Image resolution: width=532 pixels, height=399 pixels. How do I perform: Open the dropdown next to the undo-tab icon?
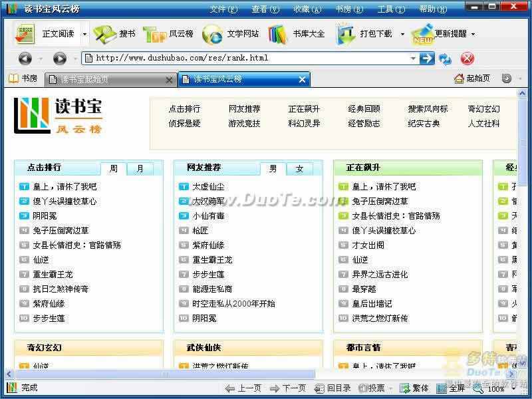[x=520, y=78]
